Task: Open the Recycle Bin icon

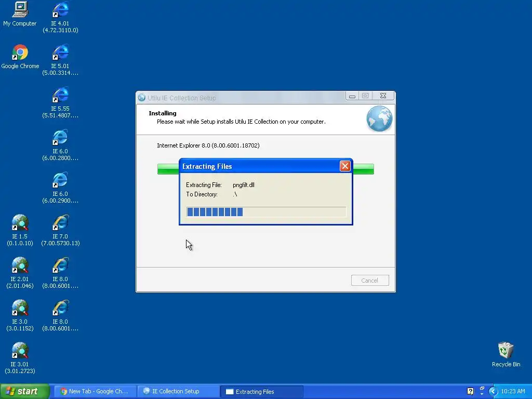Action: [506, 354]
